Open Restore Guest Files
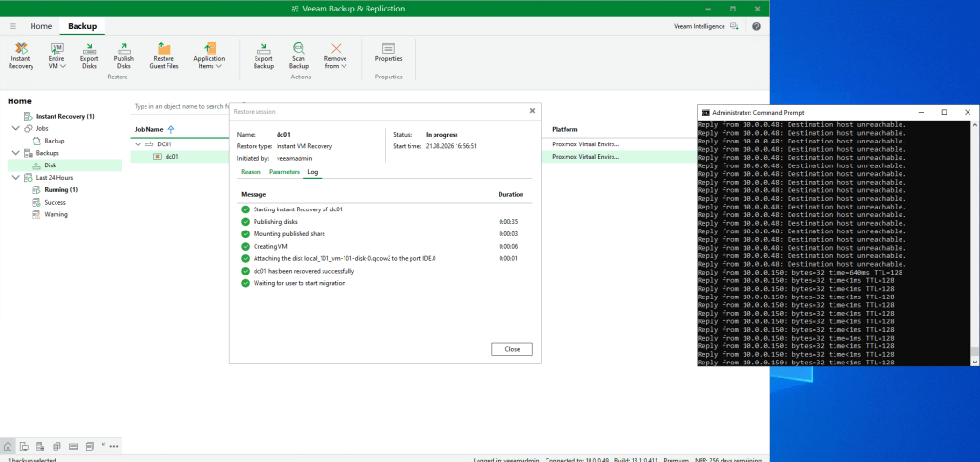Image resolution: width=980 pixels, height=462 pixels. pyautogui.click(x=165, y=55)
